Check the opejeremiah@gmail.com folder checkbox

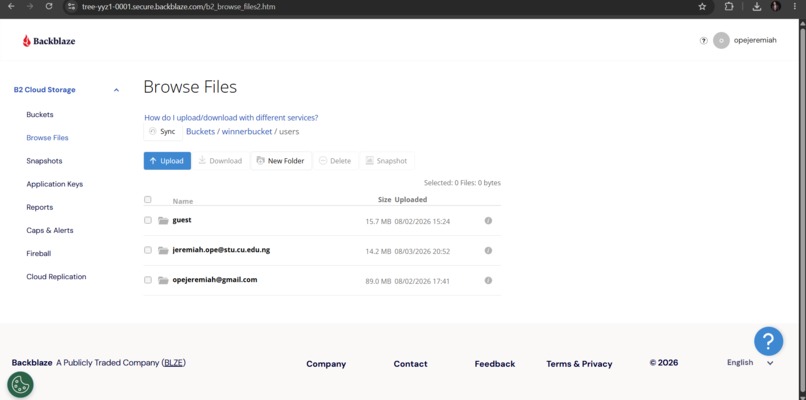[x=148, y=280]
